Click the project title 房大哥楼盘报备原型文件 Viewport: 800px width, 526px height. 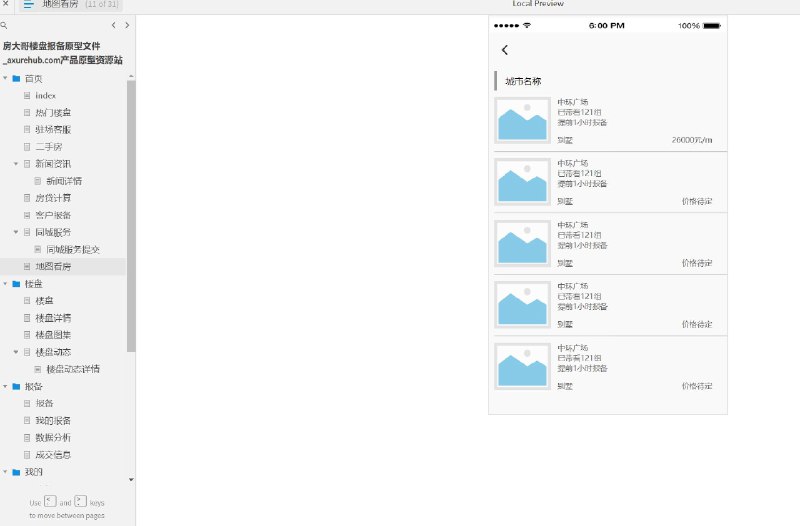click(x=52, y=46)
